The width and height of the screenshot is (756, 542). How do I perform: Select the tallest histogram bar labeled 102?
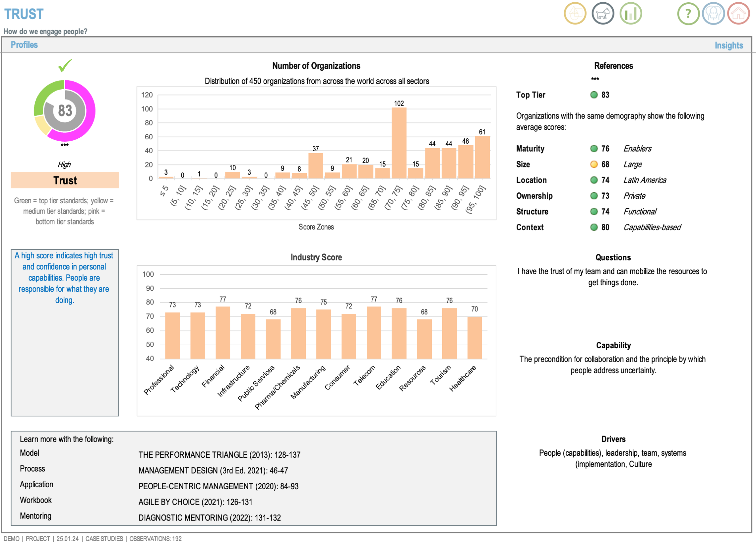[x=399, y=143]
